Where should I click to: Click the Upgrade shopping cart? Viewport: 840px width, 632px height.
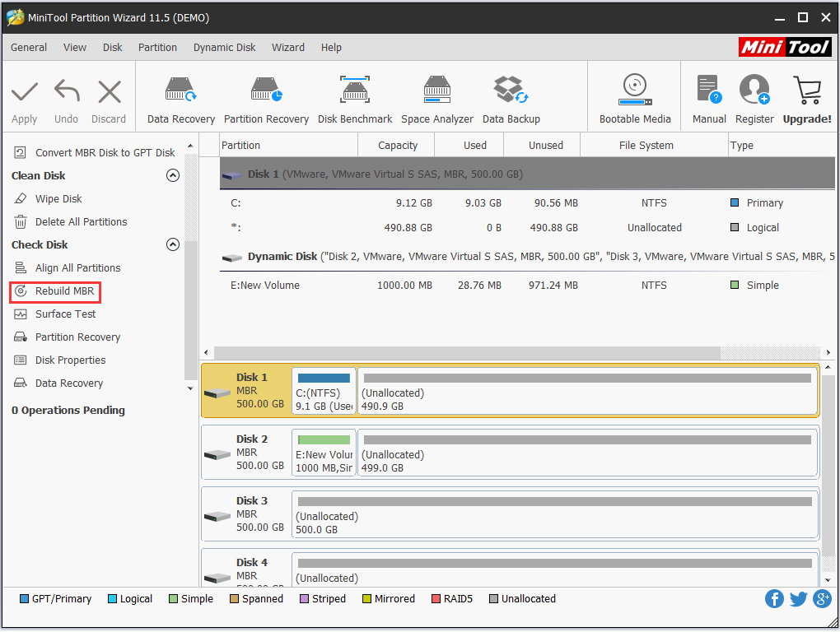click(807, 90)
